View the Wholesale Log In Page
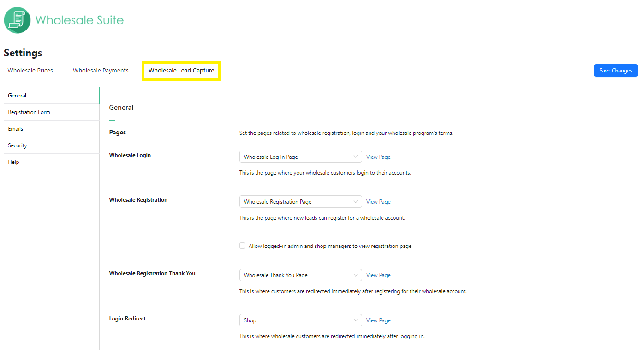 pyautogui.click(x=378, y=157)
